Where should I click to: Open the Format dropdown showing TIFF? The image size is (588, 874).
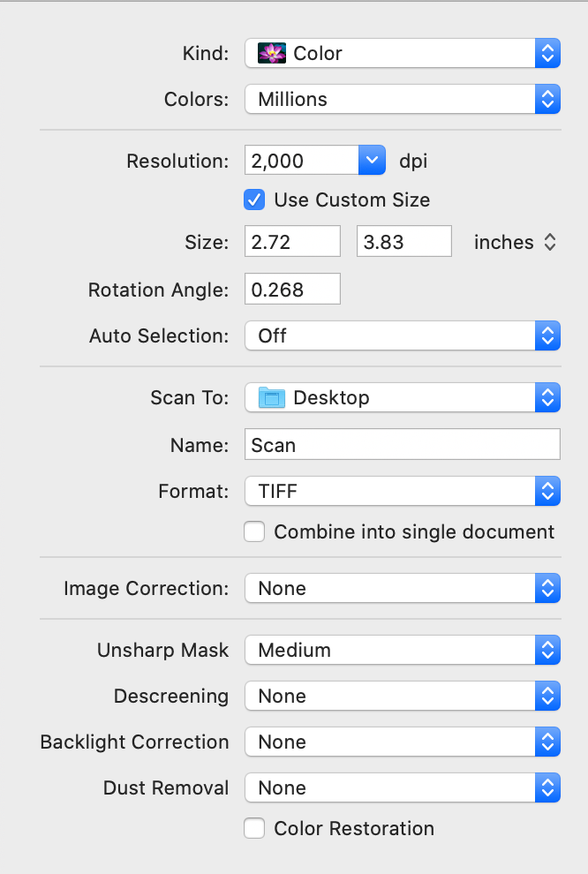click(x=547, y=491)
